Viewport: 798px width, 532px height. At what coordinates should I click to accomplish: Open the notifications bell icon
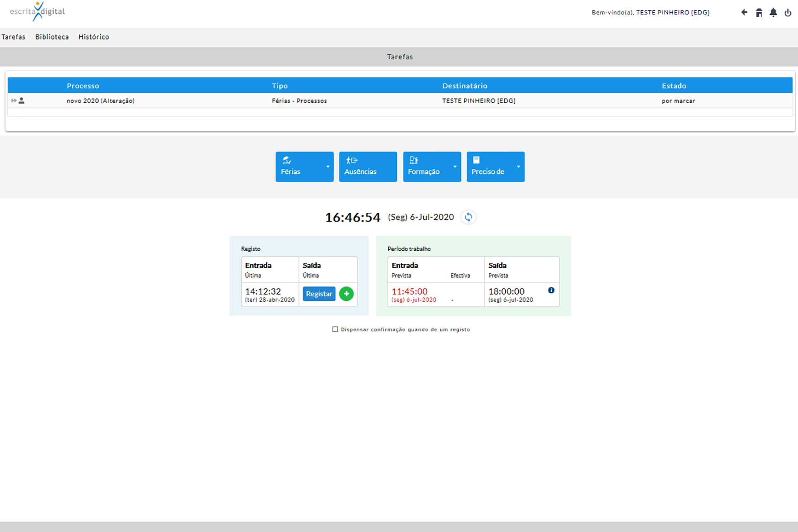tap(773, 12)
